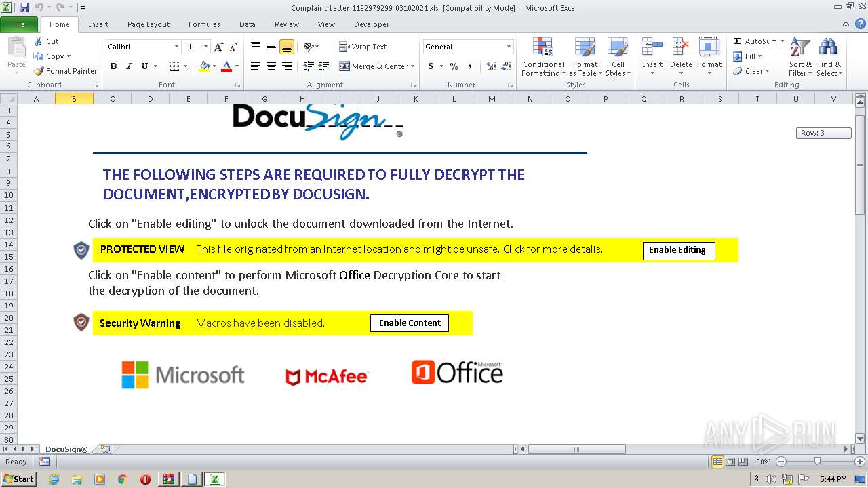Image resolution: width=868 pixels, height=488 pixels.
Task: Click the fake Enable Editing button
Action: coord(679,250)
